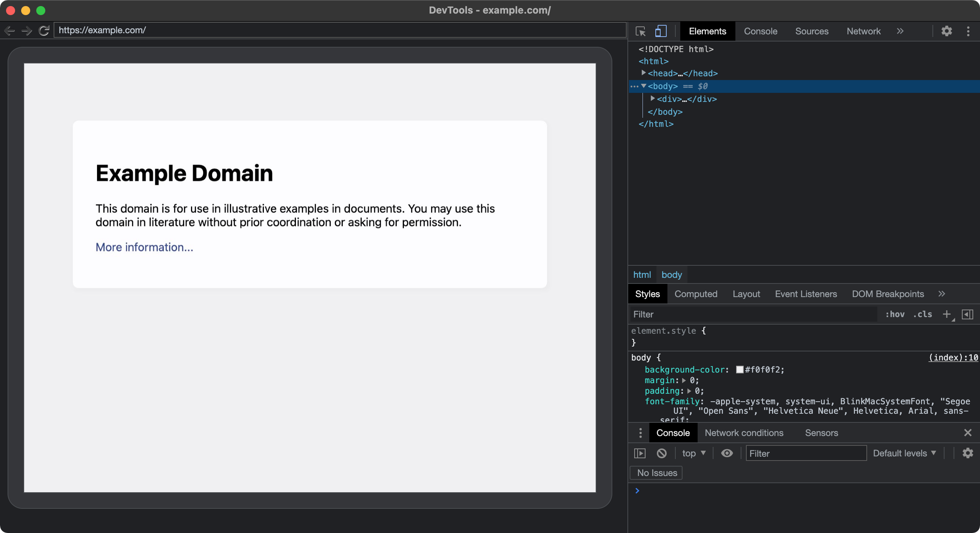Click the live expression eye icon

727,453
